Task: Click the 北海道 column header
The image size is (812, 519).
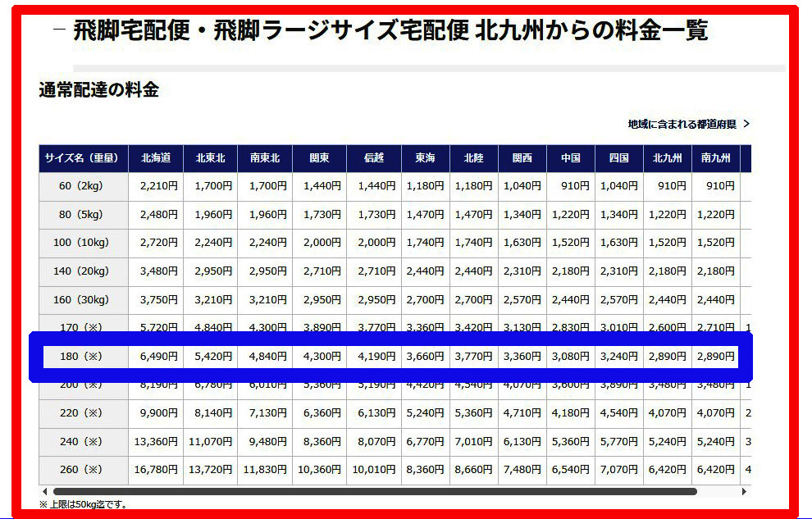Action: [156, 158]
